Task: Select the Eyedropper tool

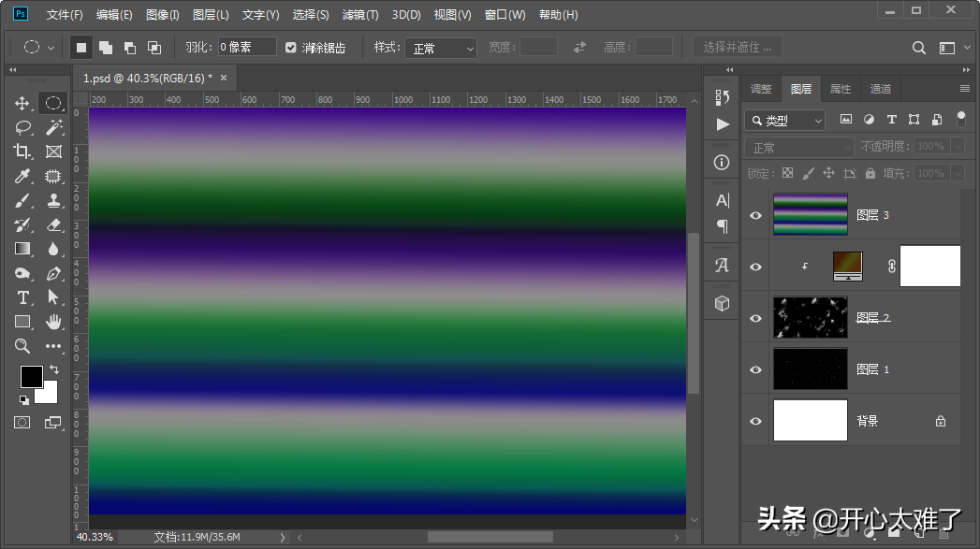Action: click(22, 176)
